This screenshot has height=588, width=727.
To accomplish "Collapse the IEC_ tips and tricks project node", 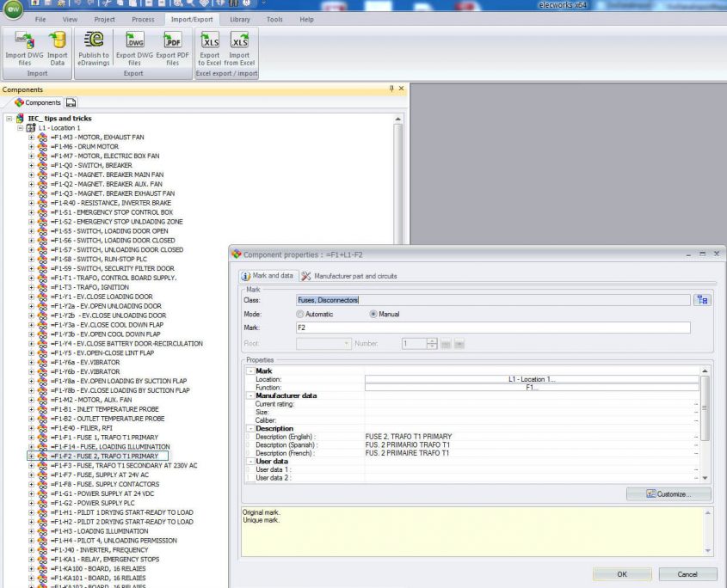I will point(9,119).
